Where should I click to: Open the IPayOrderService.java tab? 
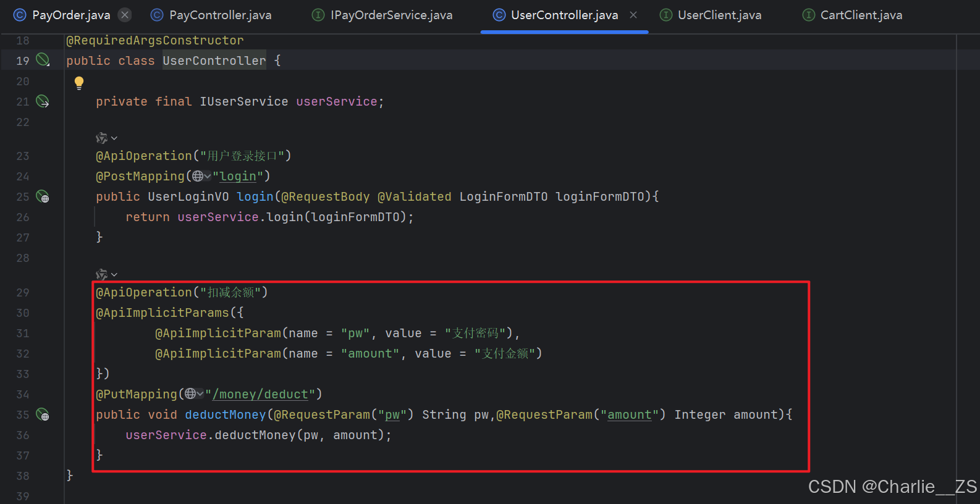coord(391,15)
